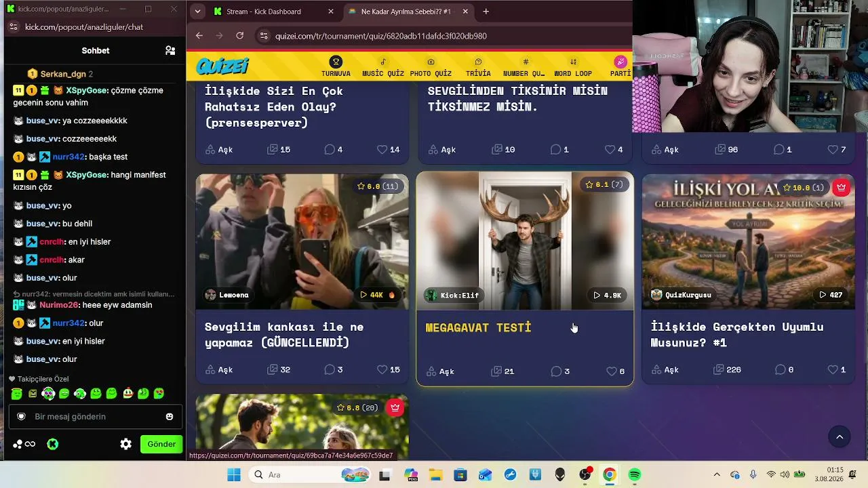868x488 pixels.
Task: Open the chat users list icon
Action: [170, 50]
